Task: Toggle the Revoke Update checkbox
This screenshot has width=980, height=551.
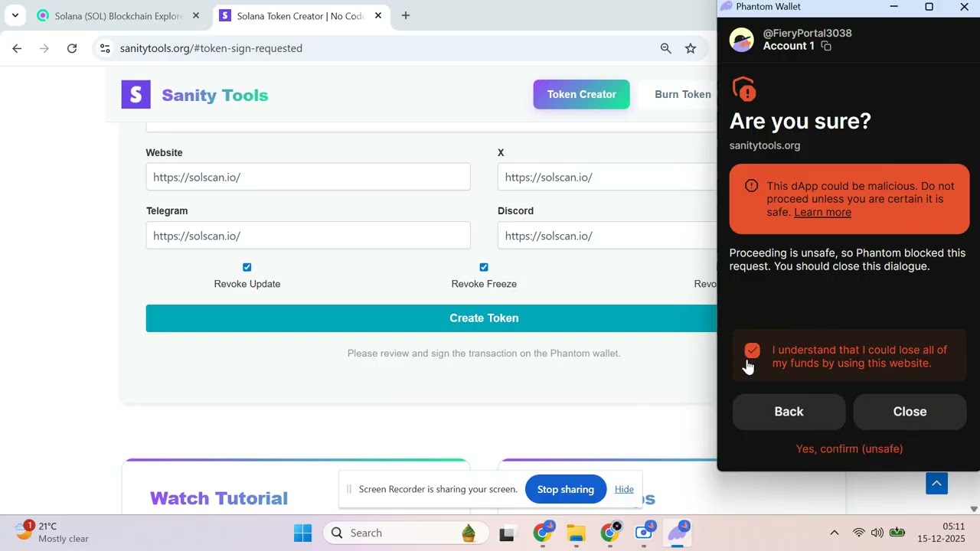Action: coord(247,267)
